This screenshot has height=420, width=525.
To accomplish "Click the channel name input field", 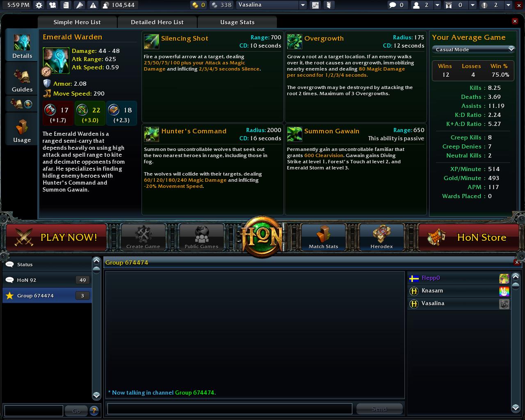I will 34,410.
